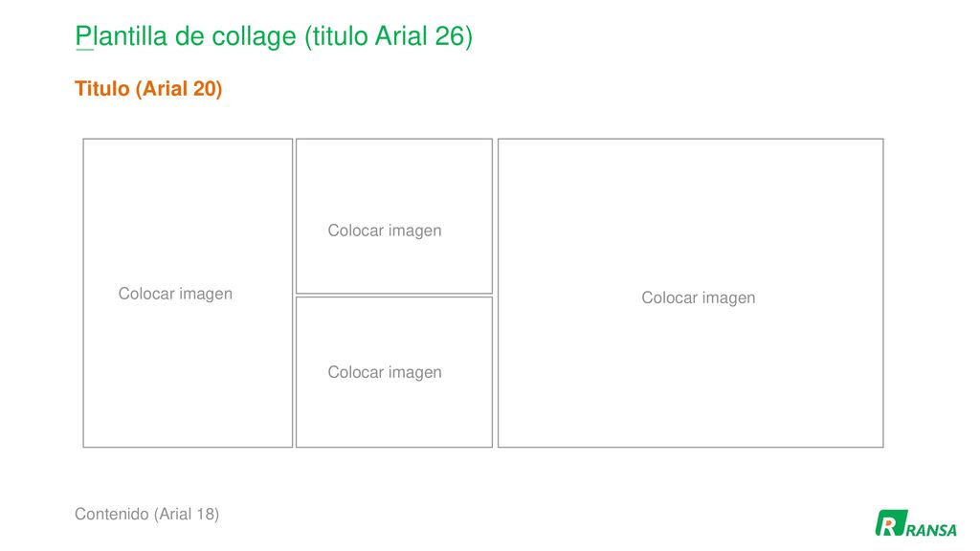Click the word 'Contenido' in the footer text
The height and width of the screenshot is (551, 980).
coord(112,514)
